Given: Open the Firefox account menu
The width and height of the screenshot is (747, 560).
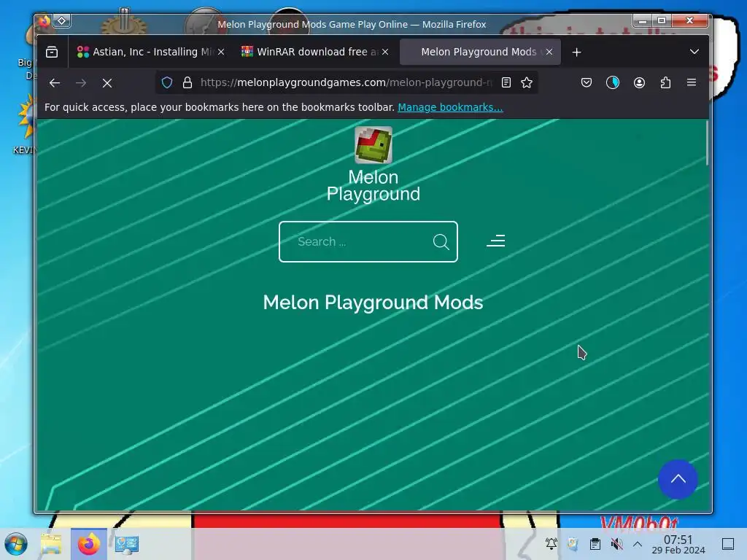Looking at the screenshot, I should click(x=639, y=82).
